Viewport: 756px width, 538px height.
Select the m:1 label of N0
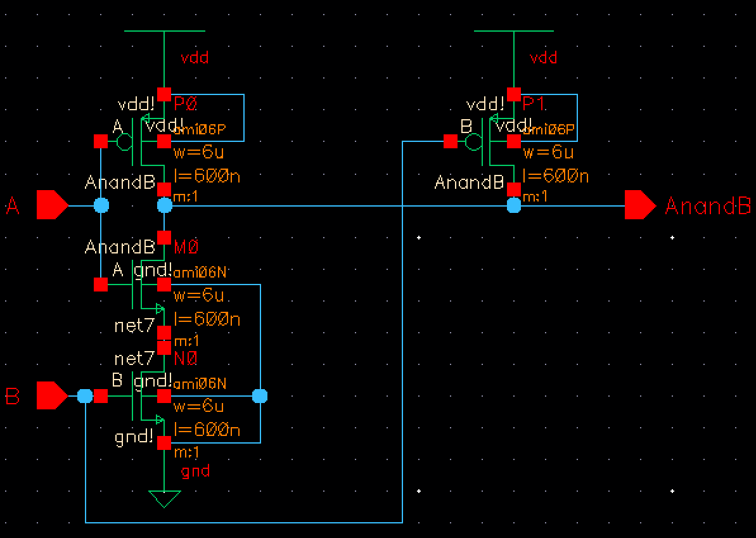pos(186,452)
